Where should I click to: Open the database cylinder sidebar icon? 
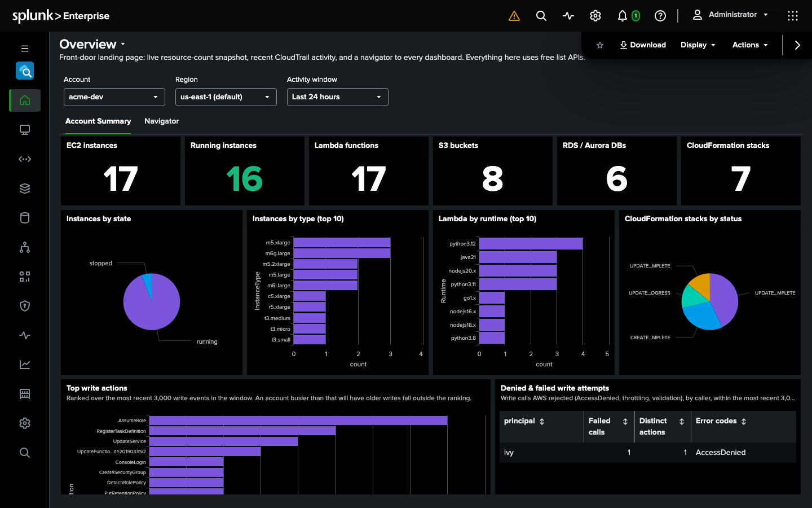[x=25, y=218]
